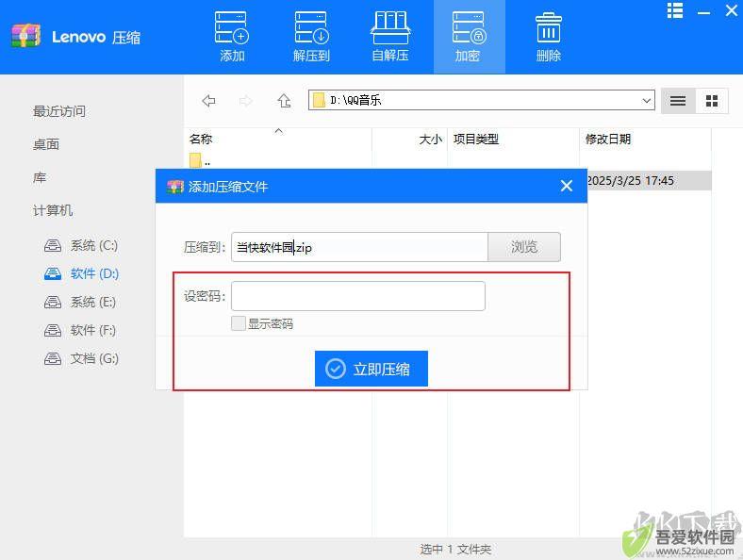Click the D:\QQ音乐 path text box

coord(482,101)
